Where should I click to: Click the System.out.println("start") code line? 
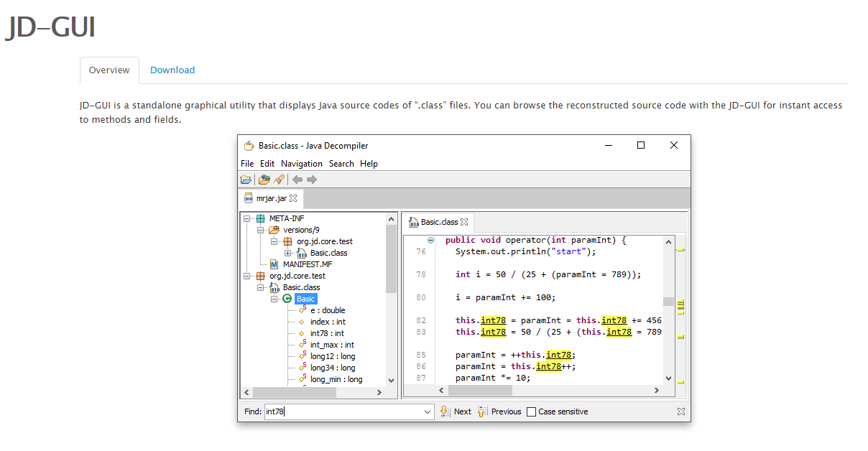(x=526, y=251)
